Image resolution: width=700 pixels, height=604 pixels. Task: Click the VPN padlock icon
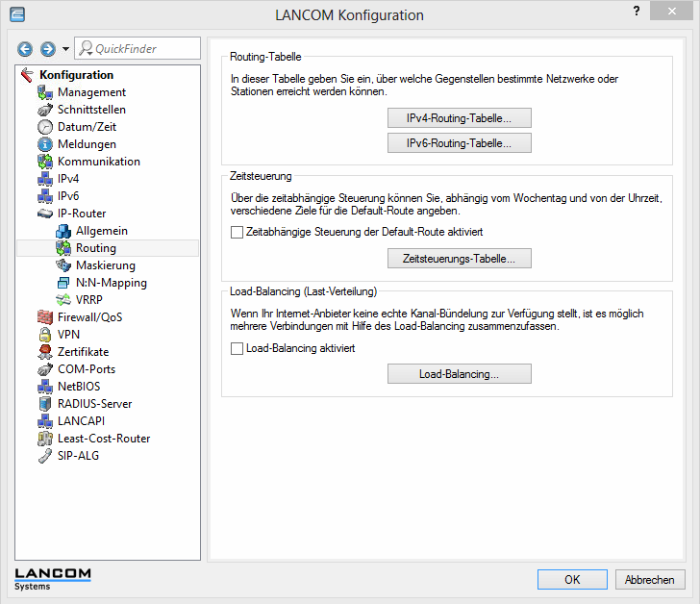(x=44, y=335)
